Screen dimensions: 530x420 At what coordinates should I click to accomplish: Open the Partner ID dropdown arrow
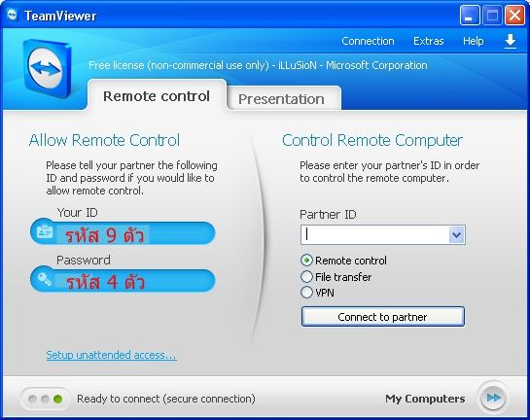pos(457,234)
